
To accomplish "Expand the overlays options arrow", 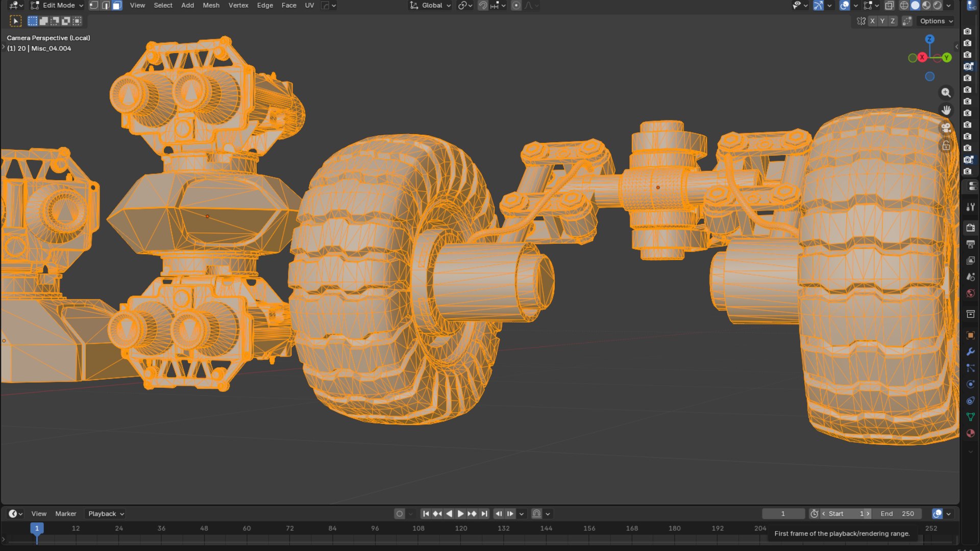I will click(855, 6).
